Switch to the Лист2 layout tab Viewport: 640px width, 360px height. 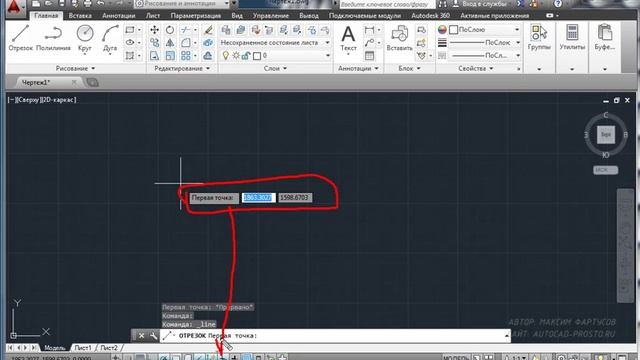109,348
